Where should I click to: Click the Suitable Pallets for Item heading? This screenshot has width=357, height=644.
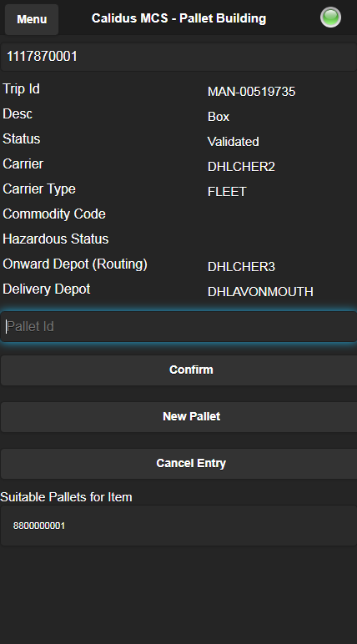tap(66, 497)
